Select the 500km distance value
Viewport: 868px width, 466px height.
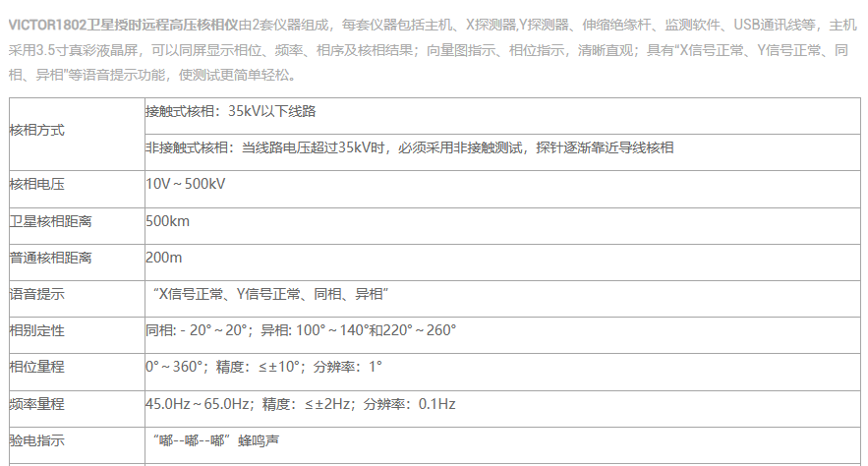(x=167, y=221)
